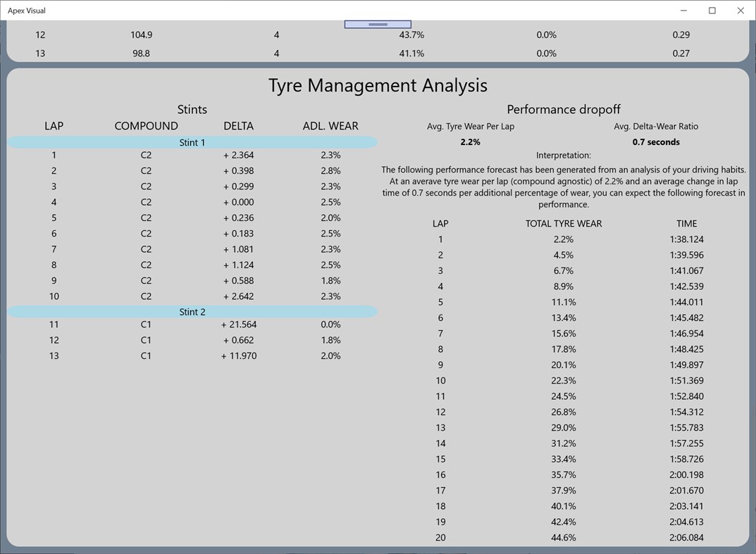Image resolution: width=756 pixels, height=554 pixels.
Task: Click the Interpretation: label
Action: (x=564, y=155)
